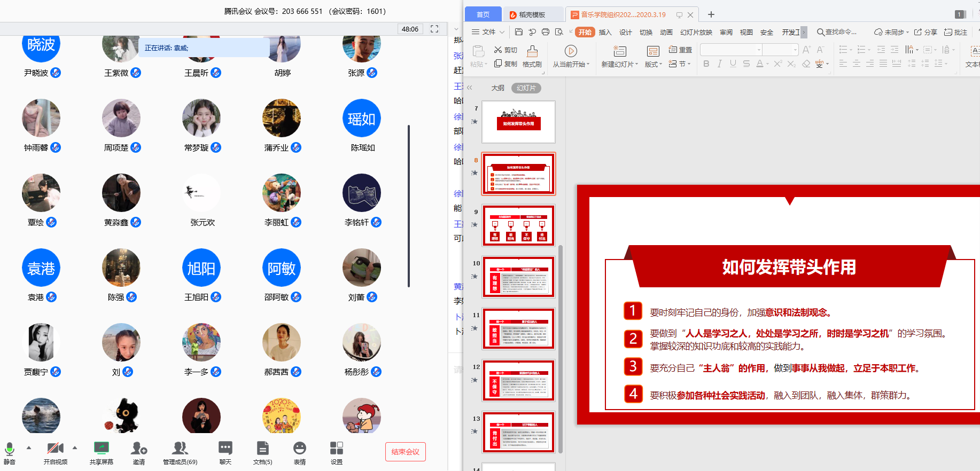Image resolution: width=980 pixels, height=471 pixels.
Task: Open 管理成员 member management panel
Action: (x=180, y=449)
